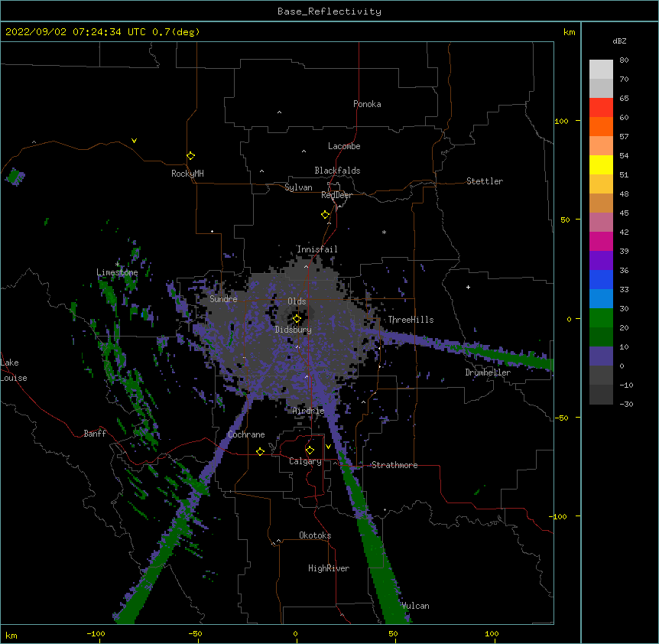The width and height of the screenshot is (659, 644).
Task: Select the yellow diamond marker below Cochrane
Action: coord(260,451)
